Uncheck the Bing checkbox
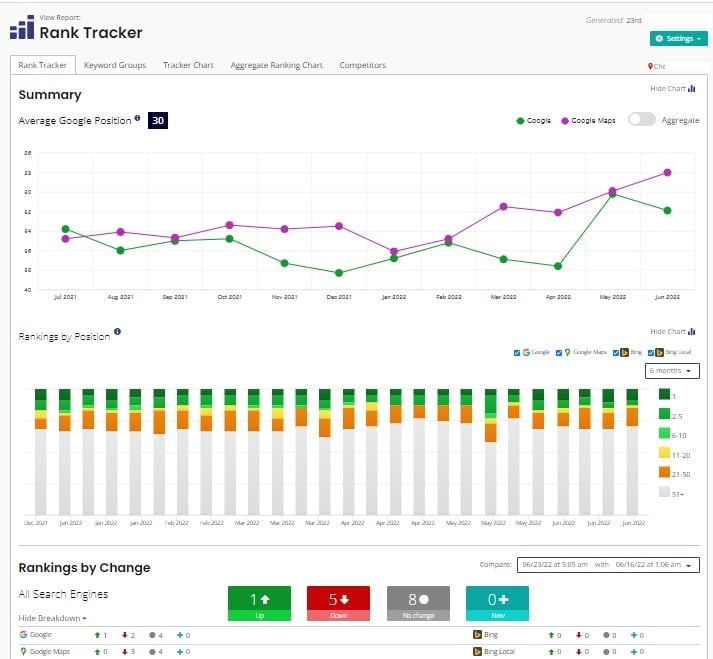The height and width of the screenshot is (659, 713). [x=616, y=353]
